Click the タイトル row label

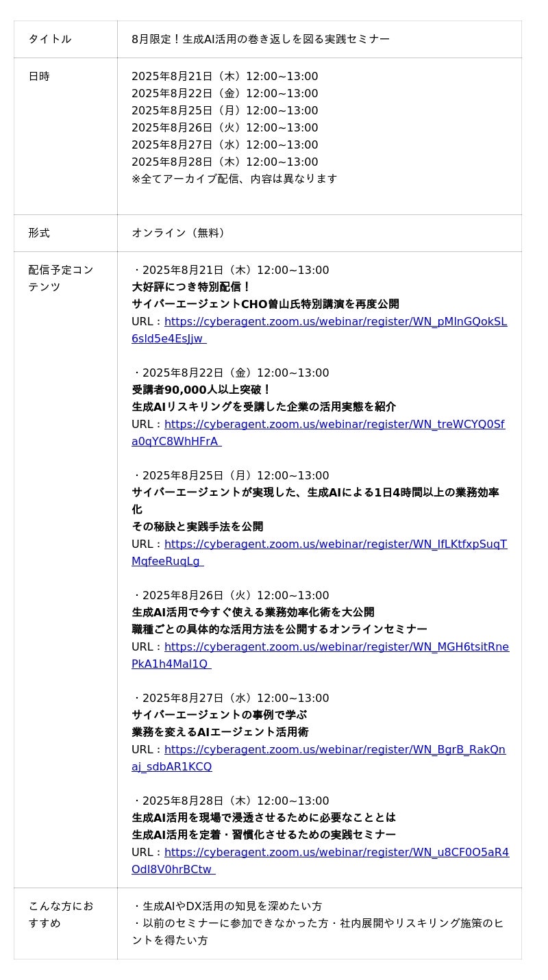[x=49, y=39]
